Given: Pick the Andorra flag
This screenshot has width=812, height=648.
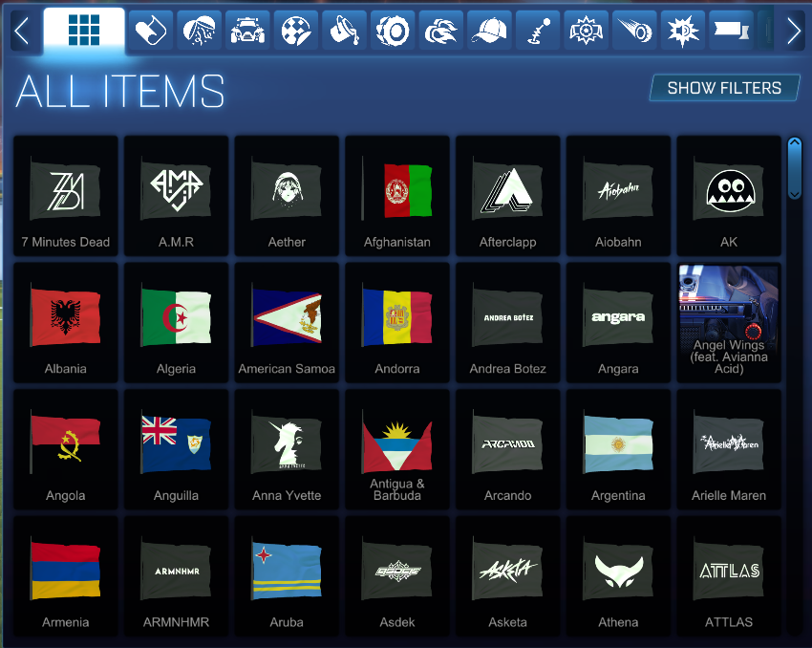Looking at the screenshot, I should [x=397, y=323].
